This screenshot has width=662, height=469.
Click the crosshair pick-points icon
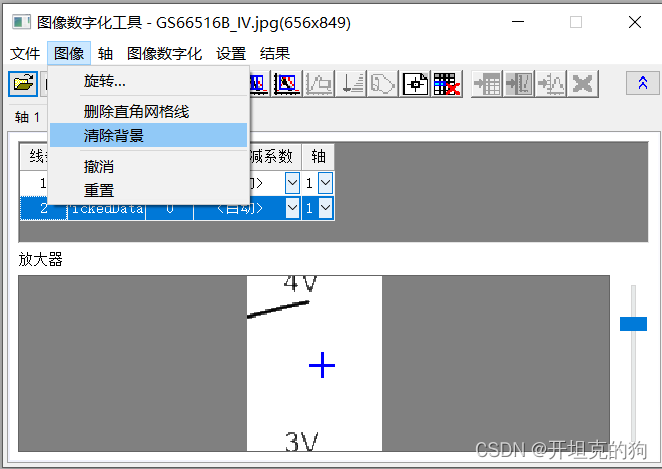click(415, 84)
